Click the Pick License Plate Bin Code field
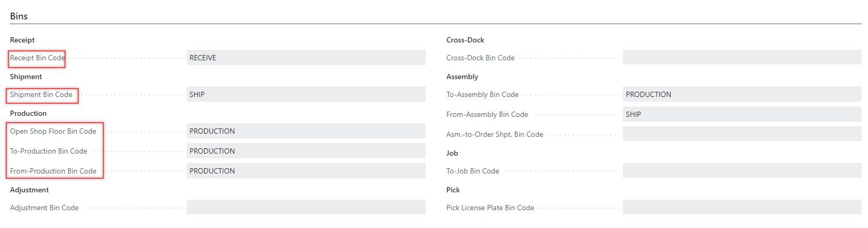The width and height of the screenshot is (868, 228). click(x=742, y=208)
